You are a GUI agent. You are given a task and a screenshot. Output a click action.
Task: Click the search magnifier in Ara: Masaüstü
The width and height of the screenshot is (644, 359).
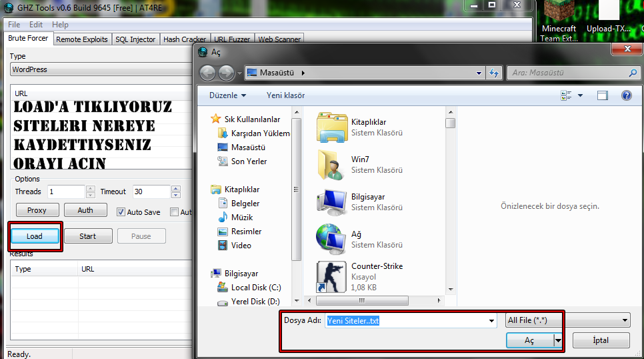point(633,73)
